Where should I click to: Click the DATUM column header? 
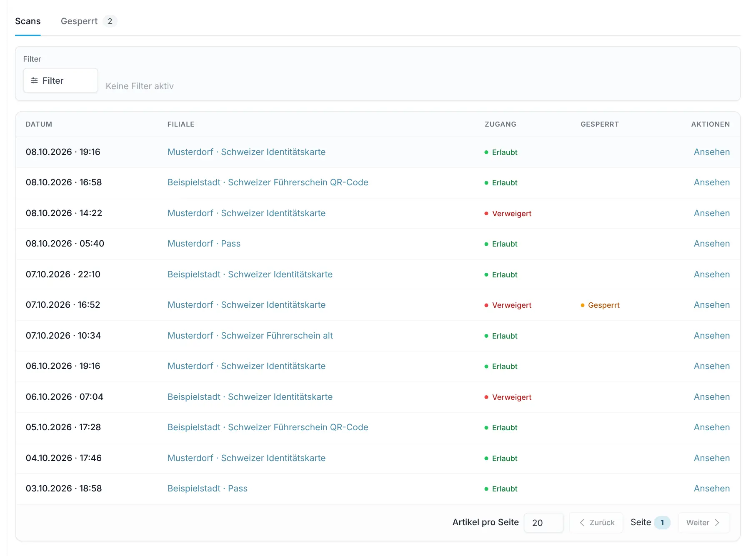(x=39, y=124)
